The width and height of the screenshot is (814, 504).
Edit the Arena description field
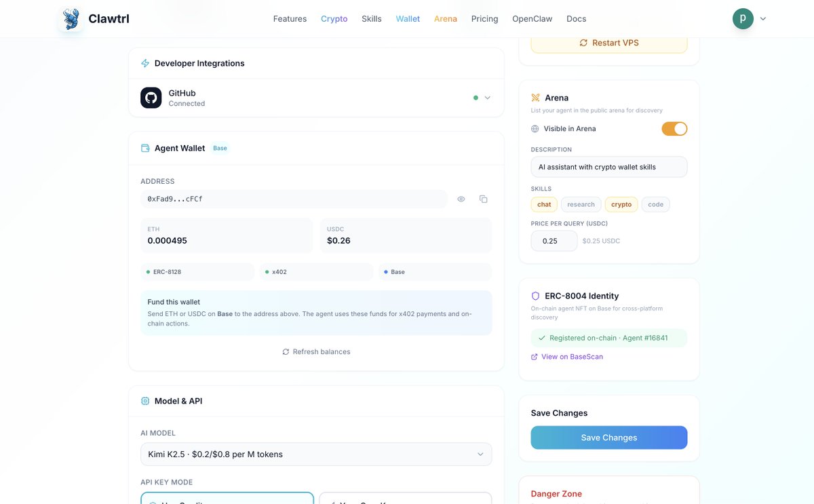pyautogui.click(x=609, y=167)
